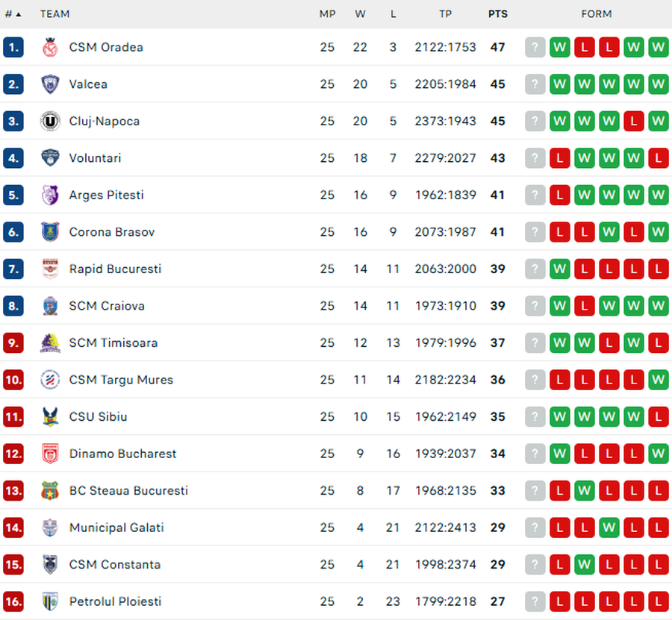Click the Arges Pitesti crest icon
This screenshot has height=620, width=672.
coord(50,195)
